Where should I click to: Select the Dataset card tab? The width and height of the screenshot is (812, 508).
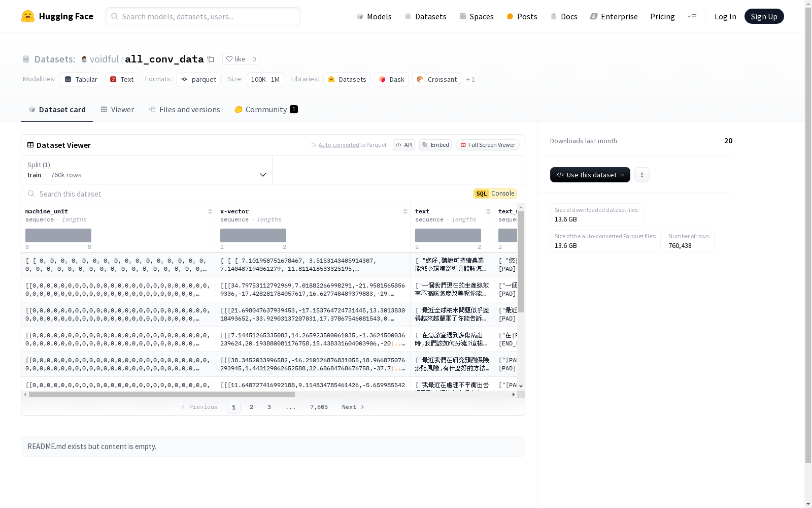point(57,109)
